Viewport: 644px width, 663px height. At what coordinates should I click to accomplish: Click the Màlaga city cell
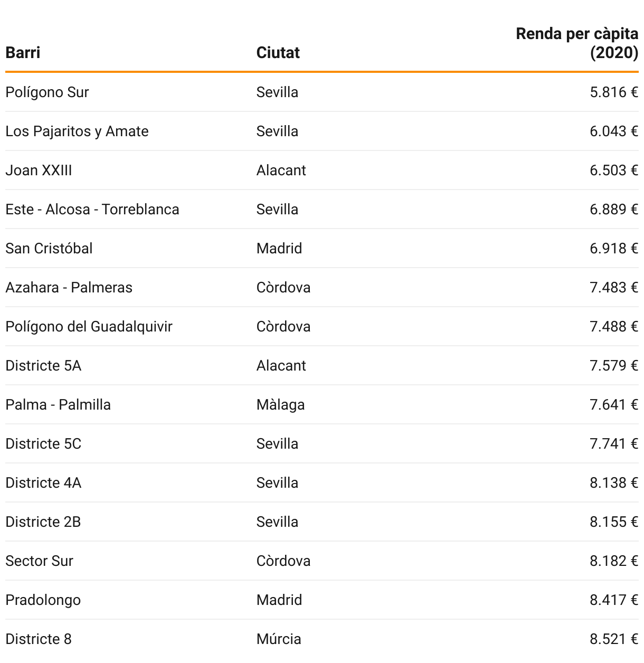click(x=280, y=405)
